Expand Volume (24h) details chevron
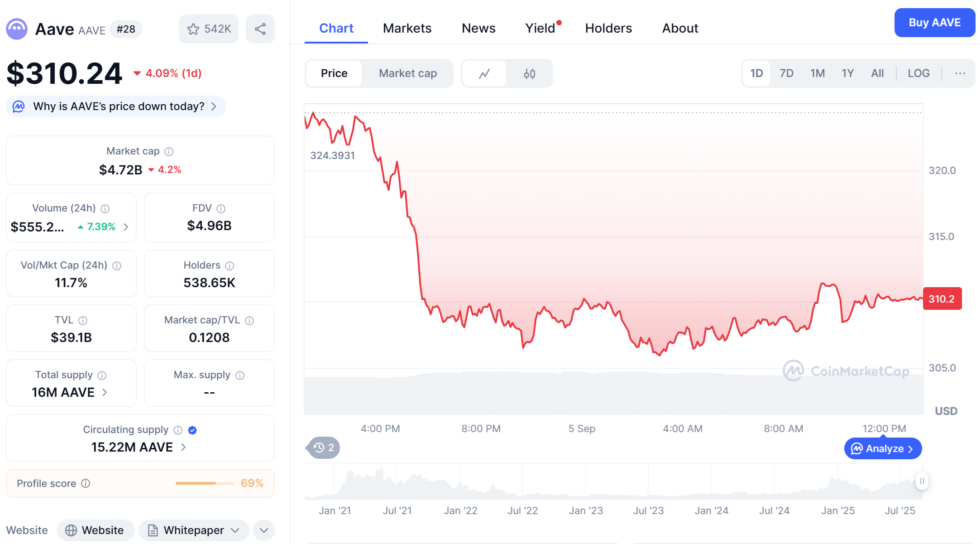 pos(126,227)
